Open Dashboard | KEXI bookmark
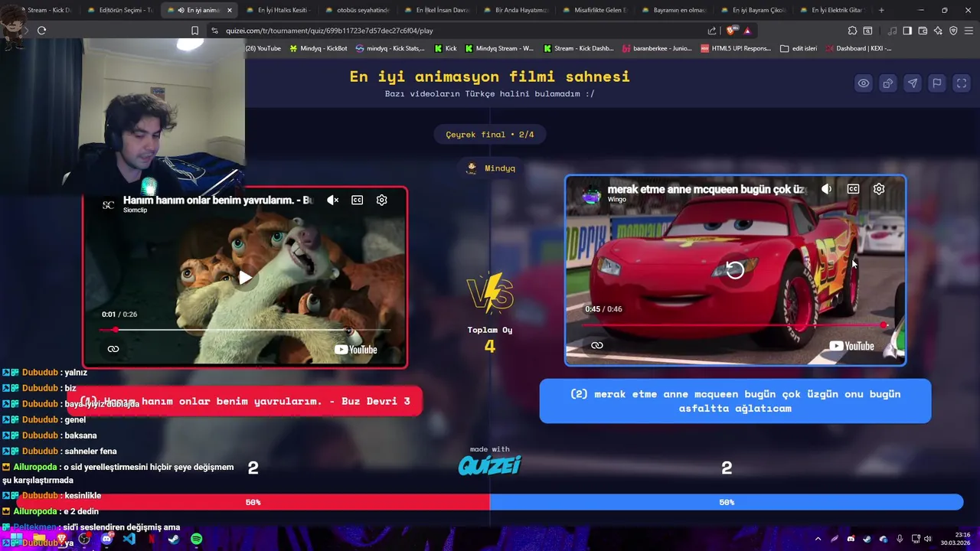Viewport: 980px width, 551px height. pyautogui.click(x=857, y=48)
